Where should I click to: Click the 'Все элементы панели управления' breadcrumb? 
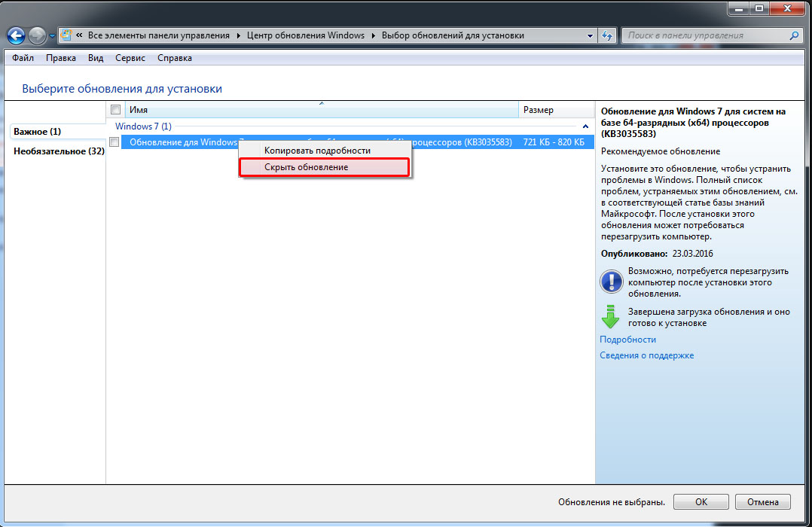pos(158,35)
